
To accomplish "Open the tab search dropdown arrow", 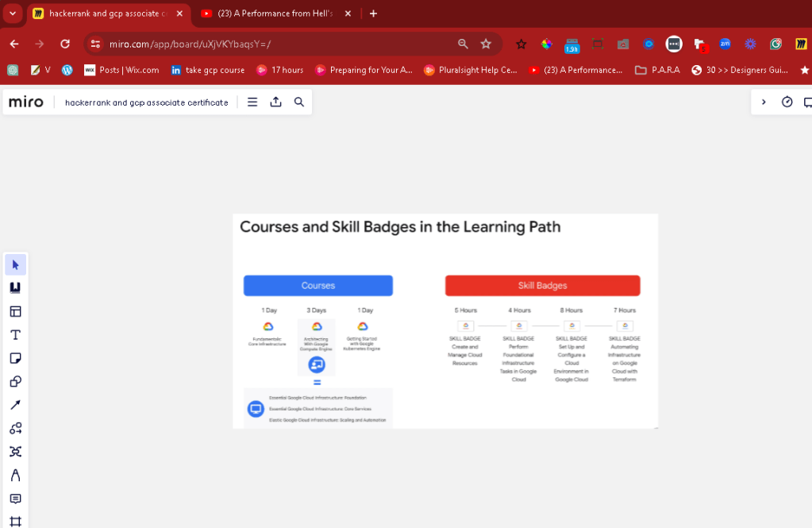I will [13, 13].
